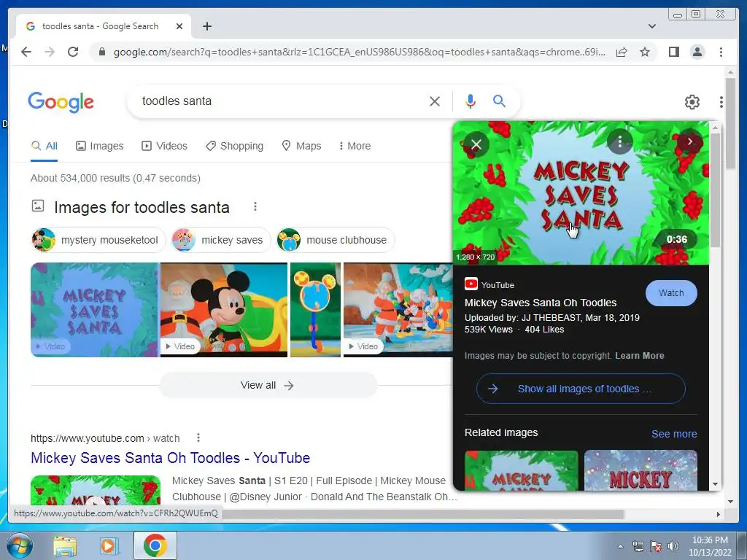The image size is (747, 560).
Task: Open the Learn More copyright link
Action: pyautogui.click(x=639, y=356)
